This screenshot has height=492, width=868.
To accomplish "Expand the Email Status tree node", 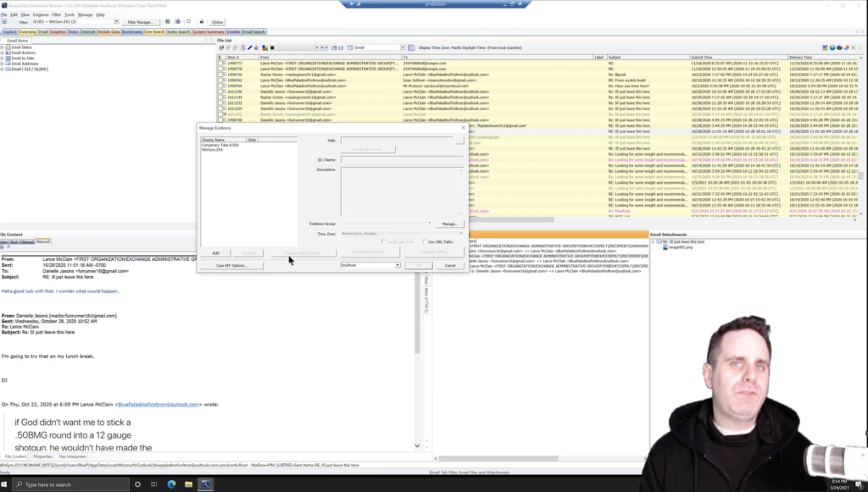I will (x=3, y=47).
